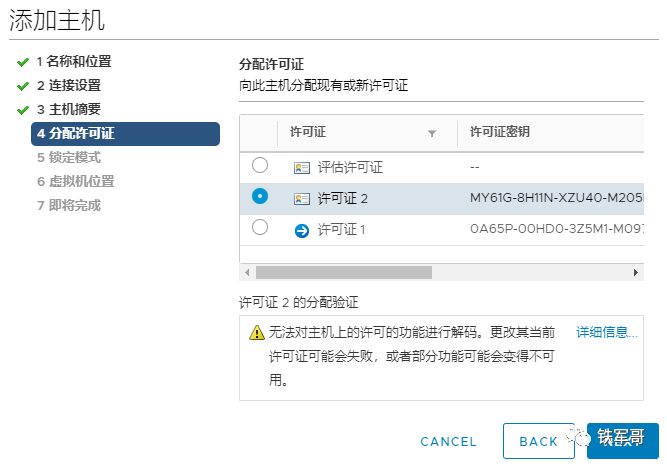667x466 pixels.
Task: Click the green checkmark for 主机摘要
Action: (x=23, y=110)
